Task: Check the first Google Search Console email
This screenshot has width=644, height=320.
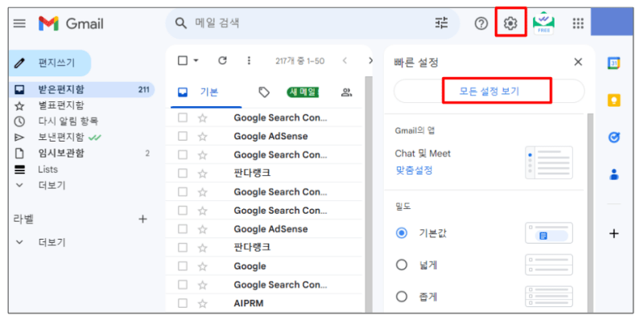Action: pos(183,117)
